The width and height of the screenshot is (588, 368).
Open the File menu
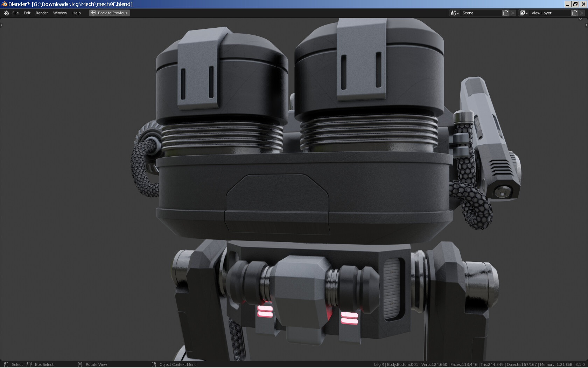pos(15,13)
